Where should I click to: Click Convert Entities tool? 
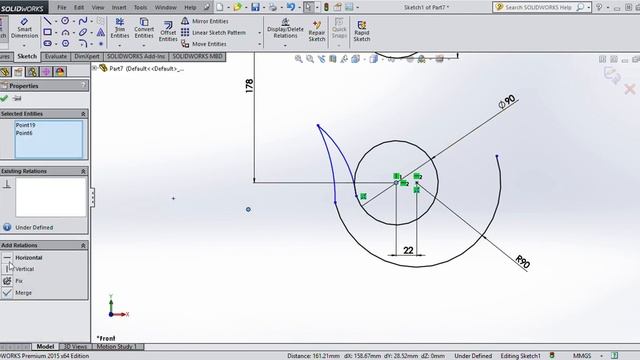(x=144, y=29)
